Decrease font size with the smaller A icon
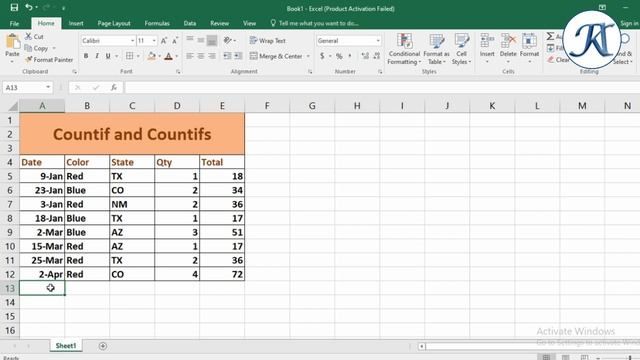This screenshot has height=360, width=640. [175, 40]
